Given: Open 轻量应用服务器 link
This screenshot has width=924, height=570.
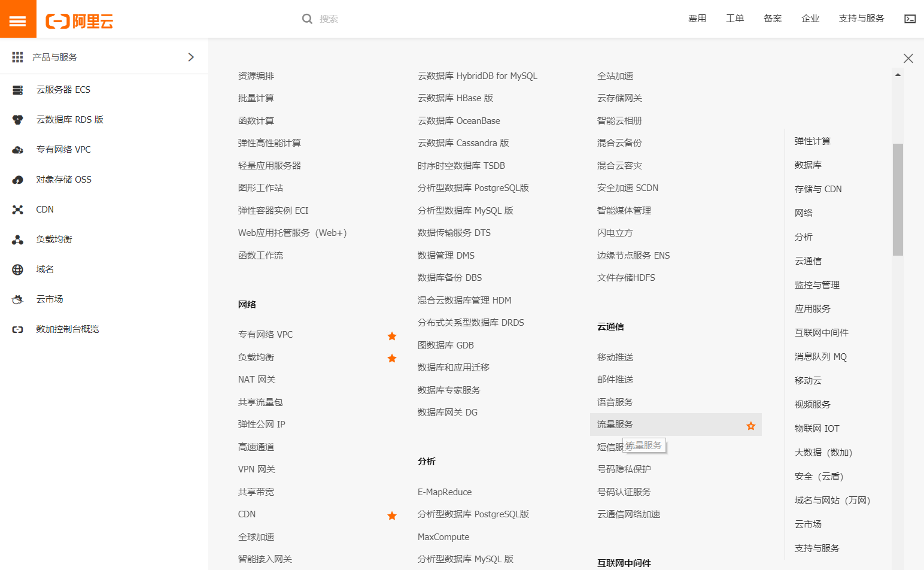Looking at the screenshot, I should click(269, 166).
